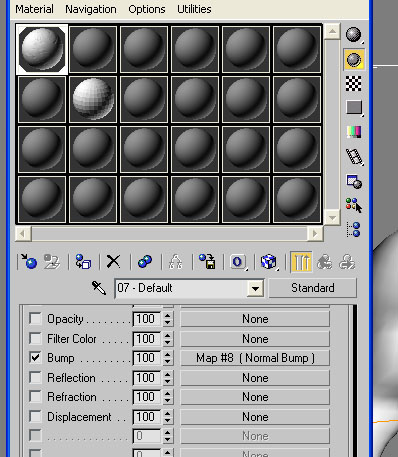This screenshot has height=457, width=398.
Task: Click sample slots vertical scrollbar down arrow
Action: [332, 218]
